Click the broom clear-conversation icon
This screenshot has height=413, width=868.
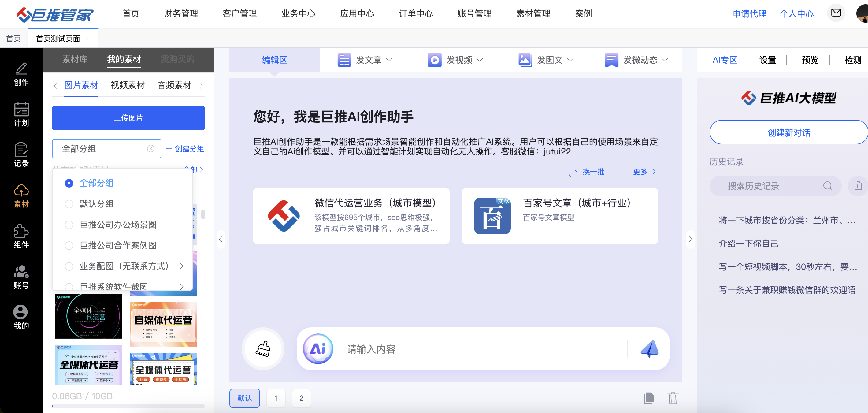[x=263, y=349]
